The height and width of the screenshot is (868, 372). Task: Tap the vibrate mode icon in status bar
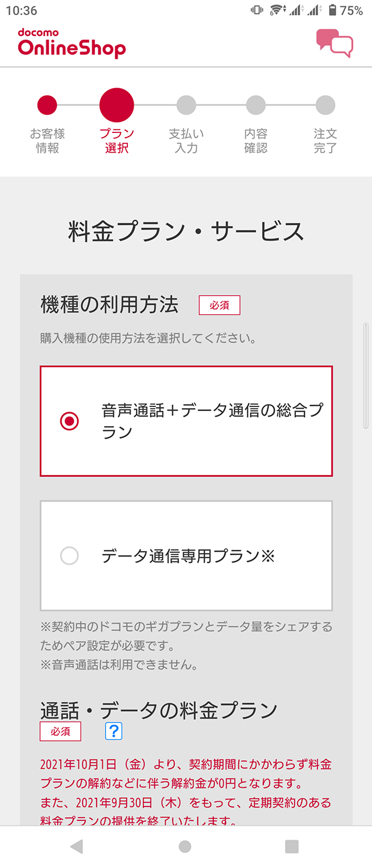pyautogui.click(x=256, y=10)
